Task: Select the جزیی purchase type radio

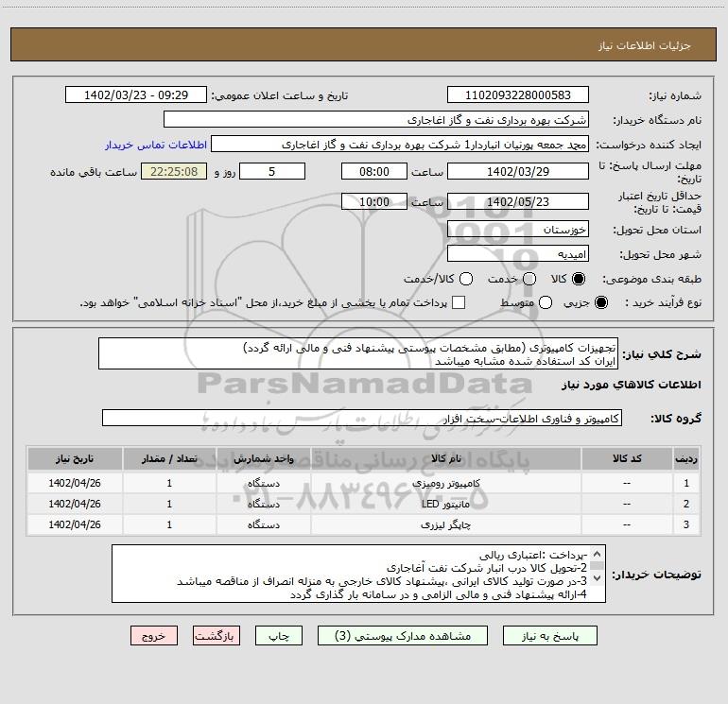Action: coord(600,302)
